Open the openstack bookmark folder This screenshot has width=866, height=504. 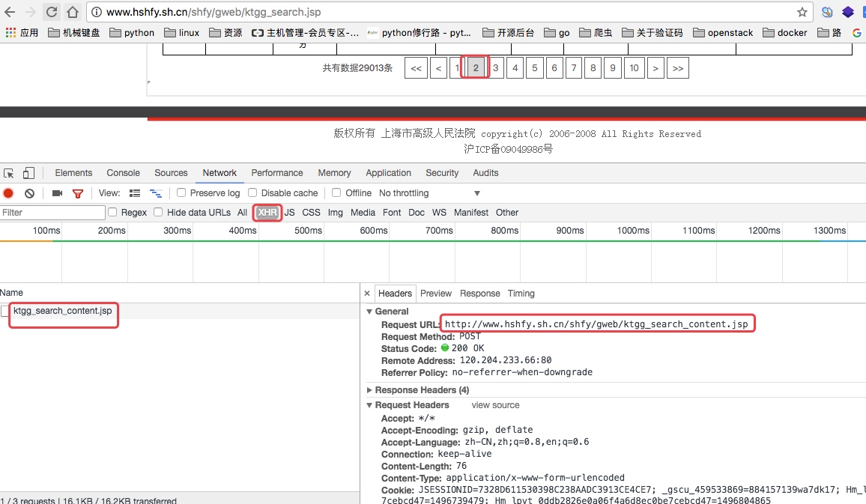pyautogui.click(x=723, y=32)
